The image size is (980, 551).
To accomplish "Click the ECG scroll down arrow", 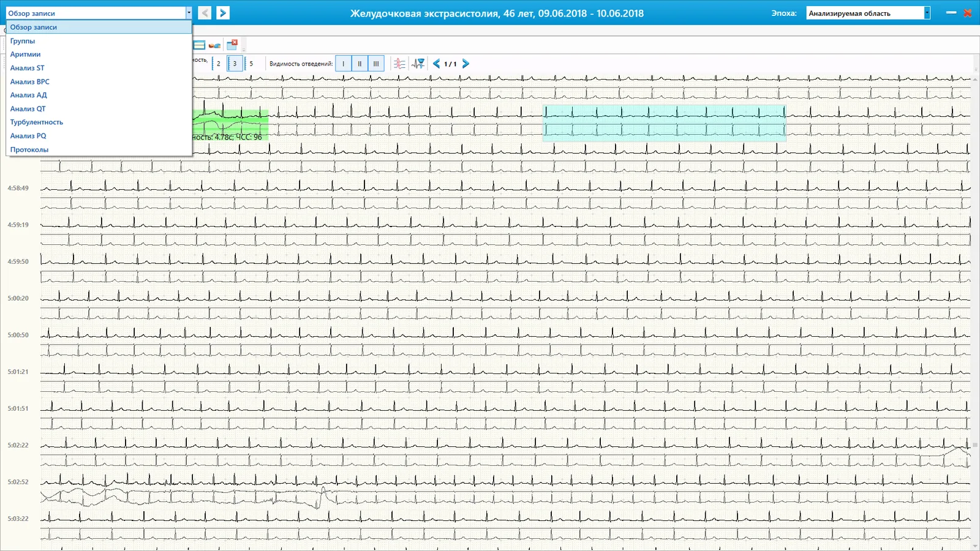I will tap(975, 546).
